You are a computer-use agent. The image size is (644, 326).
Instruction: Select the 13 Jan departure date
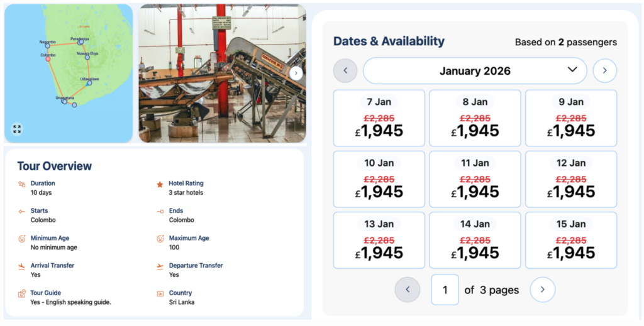(x=379, y=240)
